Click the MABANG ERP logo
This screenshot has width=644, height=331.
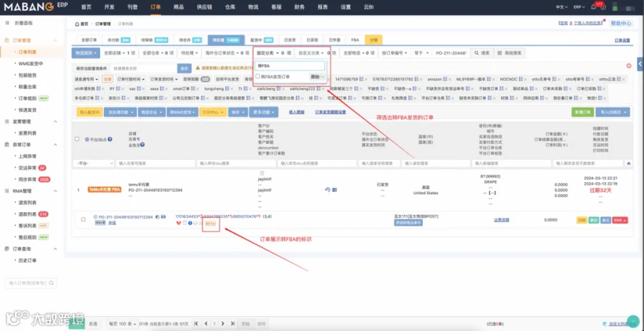click(36, 7)
